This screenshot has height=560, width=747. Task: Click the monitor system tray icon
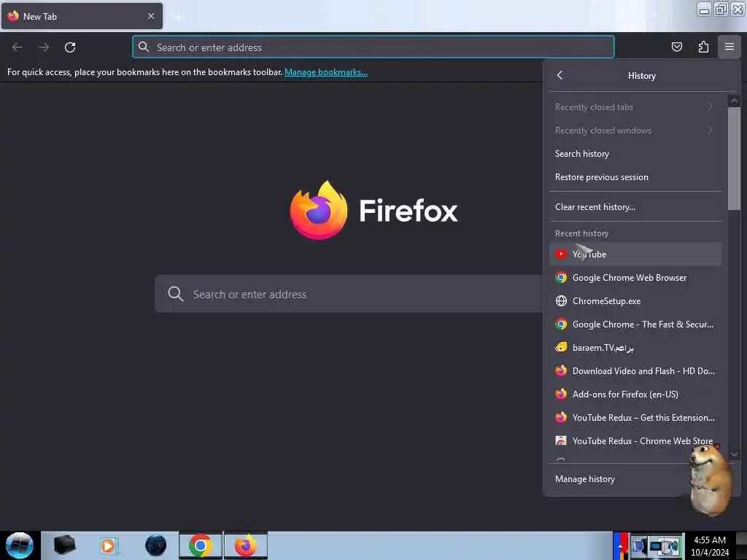pos(657,547)
